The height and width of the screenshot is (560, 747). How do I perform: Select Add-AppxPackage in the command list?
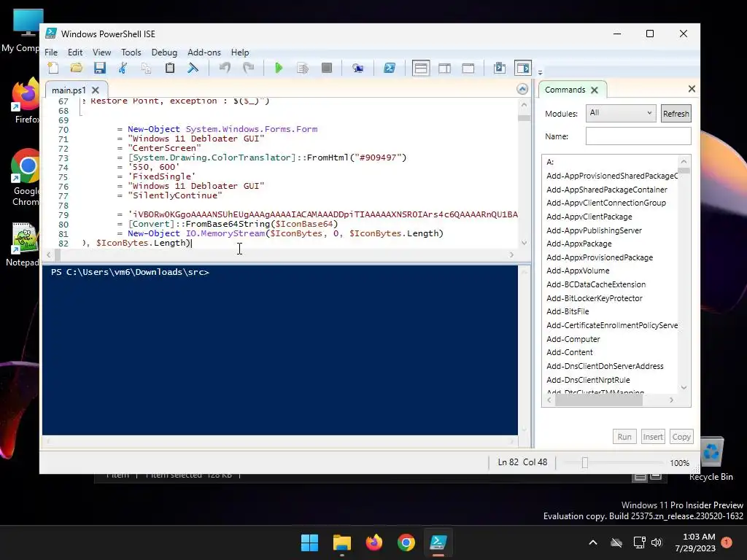(578, 244)
